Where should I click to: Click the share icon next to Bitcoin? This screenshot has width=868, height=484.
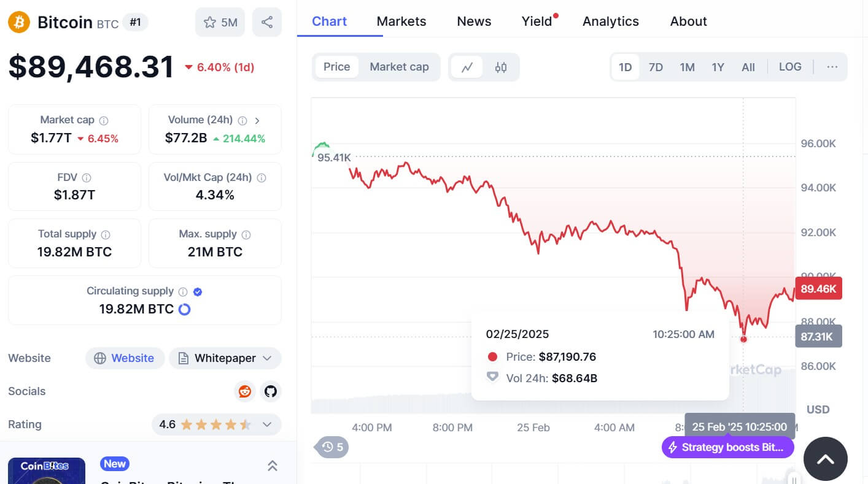(x=267, y=23)
